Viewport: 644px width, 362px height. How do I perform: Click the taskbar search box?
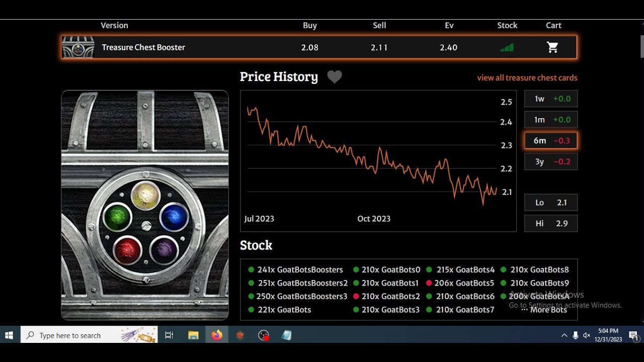tap(89, 335)
